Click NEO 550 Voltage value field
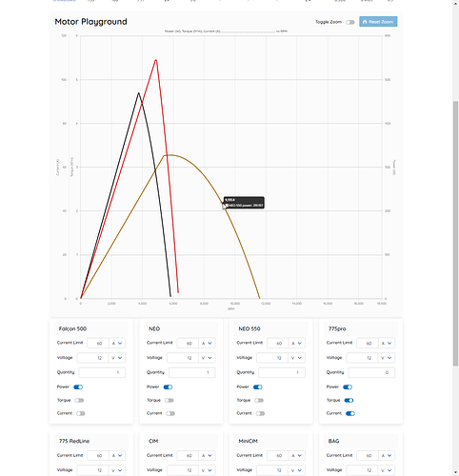Viewport: 459px width, 476px height. coord(272,358)
